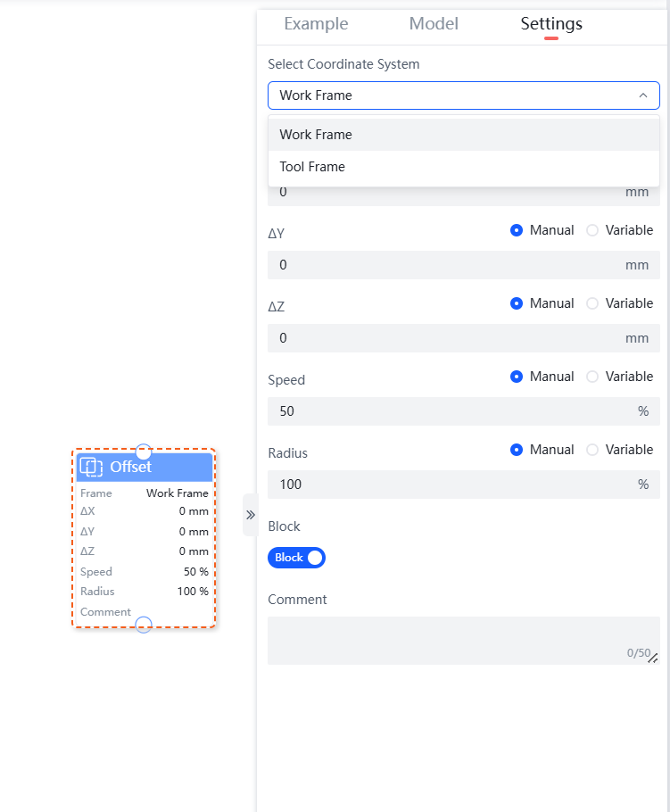Select Manual option for ΔZ

(517, 303)
